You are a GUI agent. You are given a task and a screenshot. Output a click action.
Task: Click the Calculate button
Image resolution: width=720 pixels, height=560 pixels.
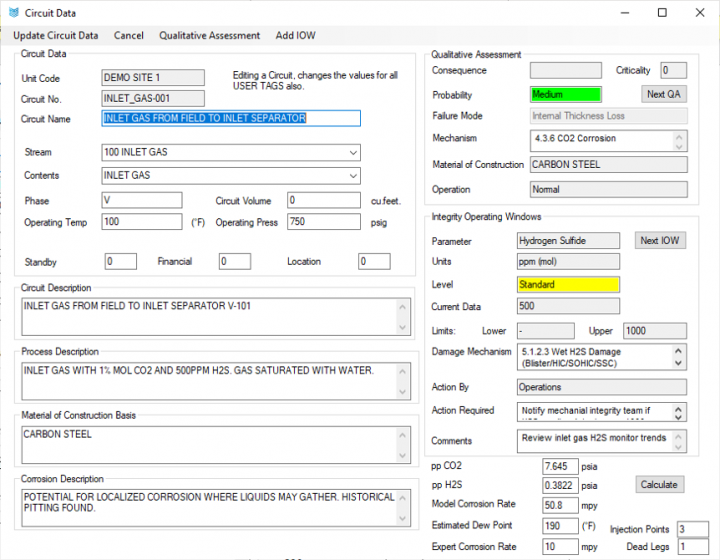click(x=659, y=485)
